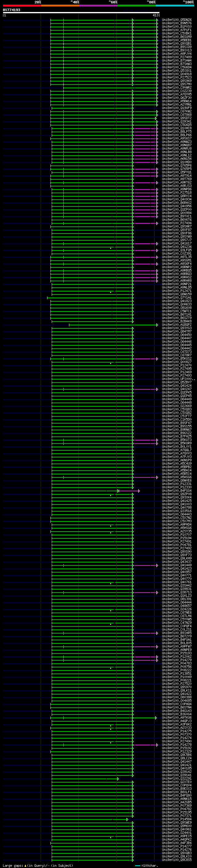Open hit UniRef100_A7QYH5
This screenshot has height=868, width=197.
pyautogui.click(x=176, y=94)
